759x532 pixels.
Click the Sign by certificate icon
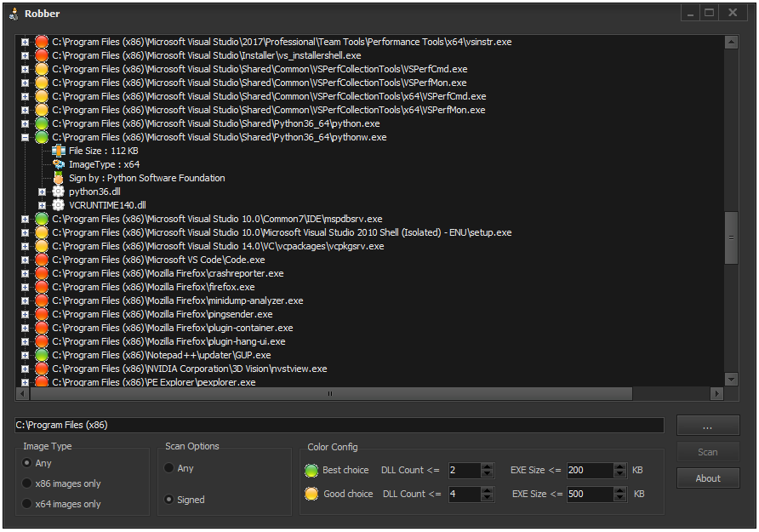pos(59,178)
